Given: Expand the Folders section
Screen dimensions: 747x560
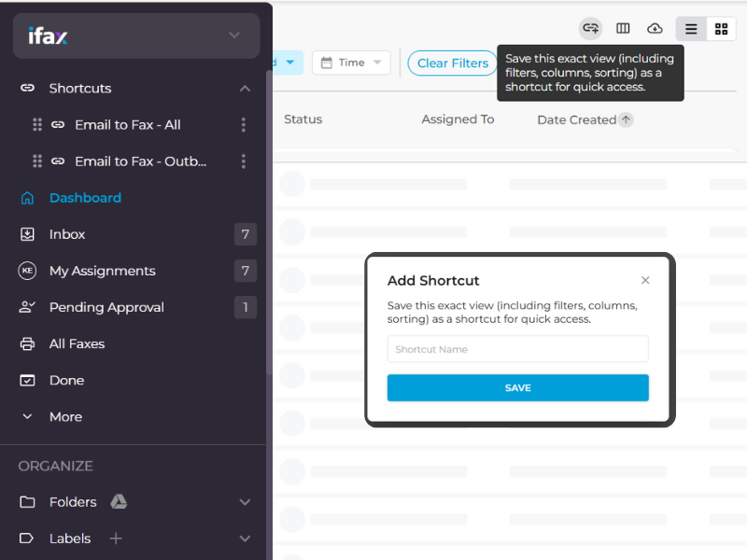Looking at the screenshot, I should point(245,501).
